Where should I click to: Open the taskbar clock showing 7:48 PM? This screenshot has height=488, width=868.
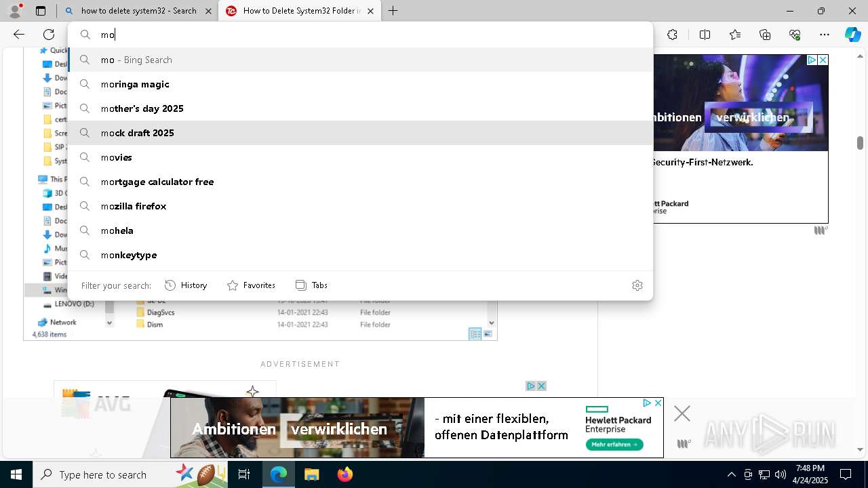tap(810, 474)
